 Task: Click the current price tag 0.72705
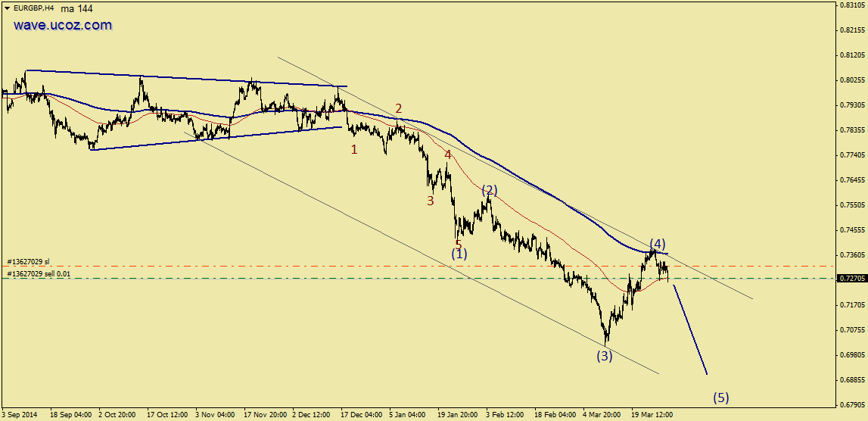point(851,279)
